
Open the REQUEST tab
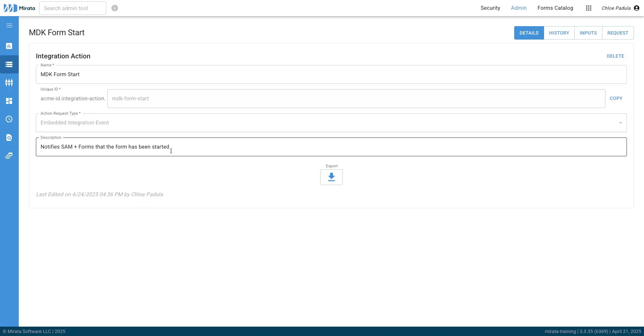(618, 33)
